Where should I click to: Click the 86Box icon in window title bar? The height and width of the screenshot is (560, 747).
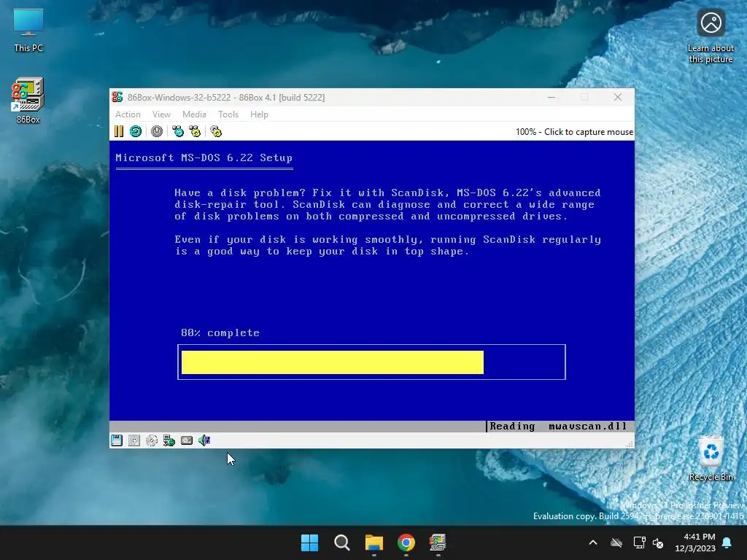pos(117,97)
